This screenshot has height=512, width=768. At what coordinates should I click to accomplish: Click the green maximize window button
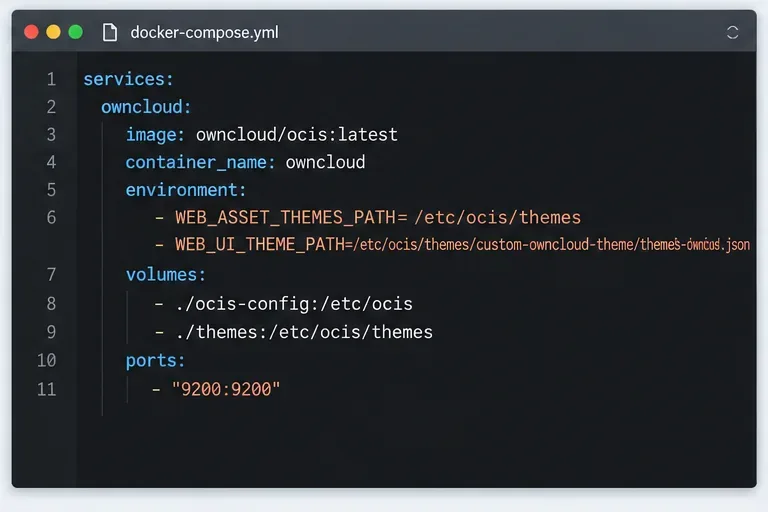75,32
